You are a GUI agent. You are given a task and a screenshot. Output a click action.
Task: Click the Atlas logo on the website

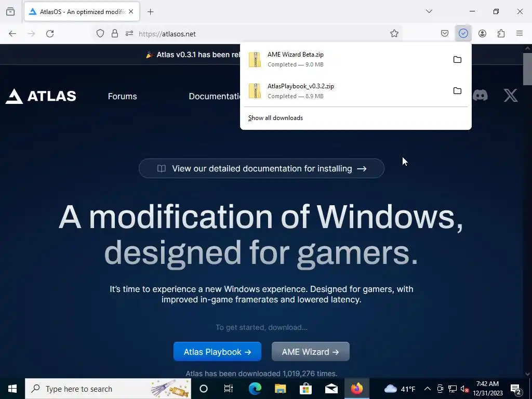(x=41, y=96)
